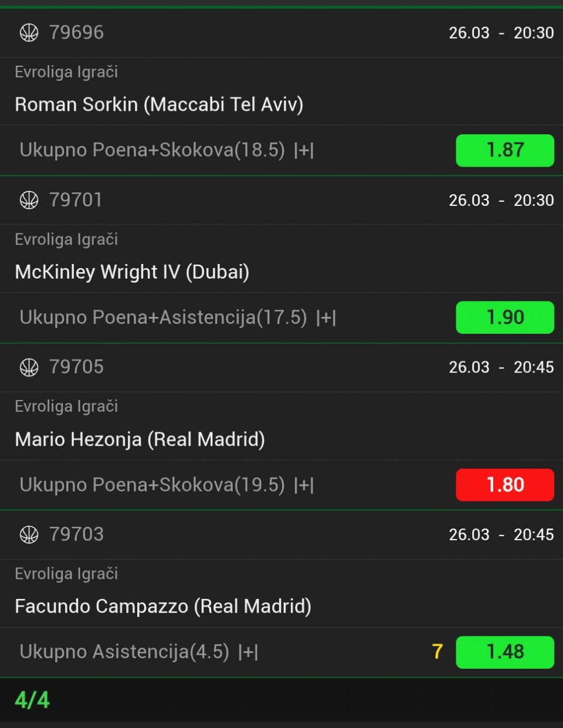Image resolution: width=563 pixels, height=728 pixels.
Task: Expand the |+| marker for Poena+Asistencija(17.5)
Action: [x=326, y=318]
